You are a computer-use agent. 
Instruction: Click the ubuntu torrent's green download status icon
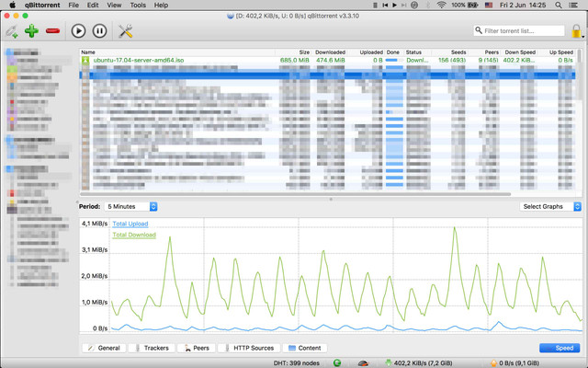(x=85, y=60)
